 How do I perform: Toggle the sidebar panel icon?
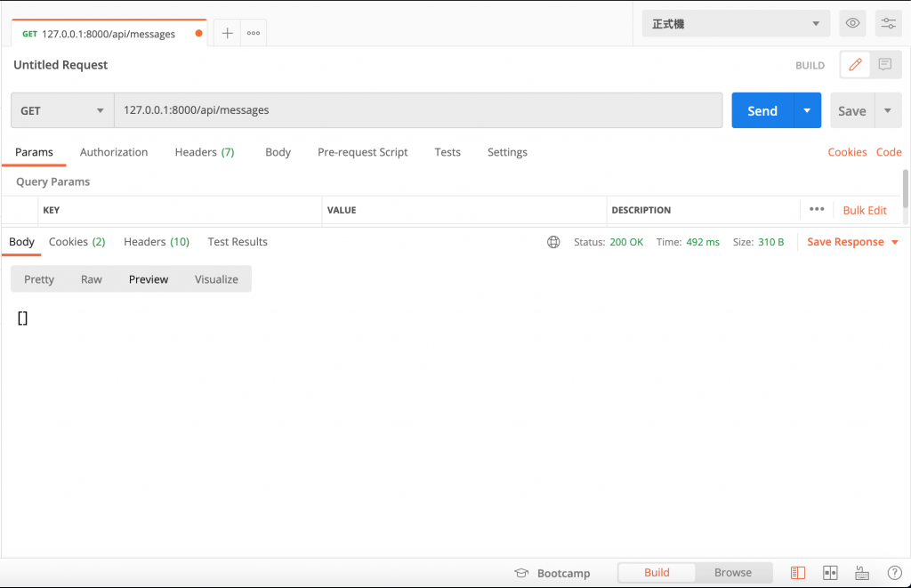click(x=798, y=573)
